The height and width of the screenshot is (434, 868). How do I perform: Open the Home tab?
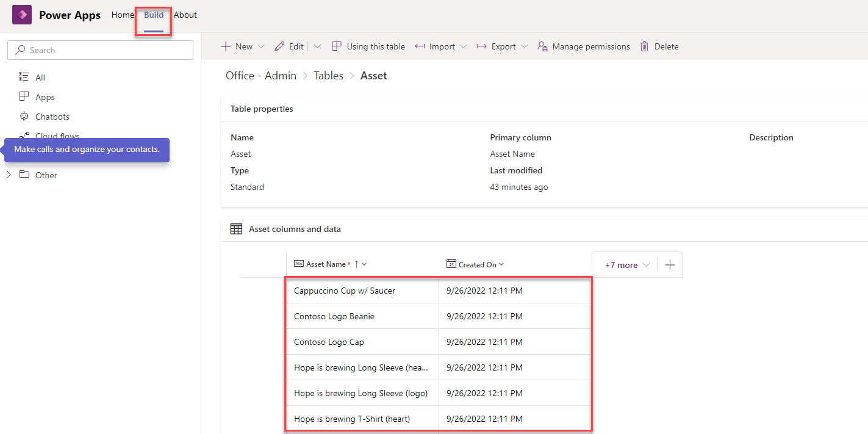coord(123,15)
